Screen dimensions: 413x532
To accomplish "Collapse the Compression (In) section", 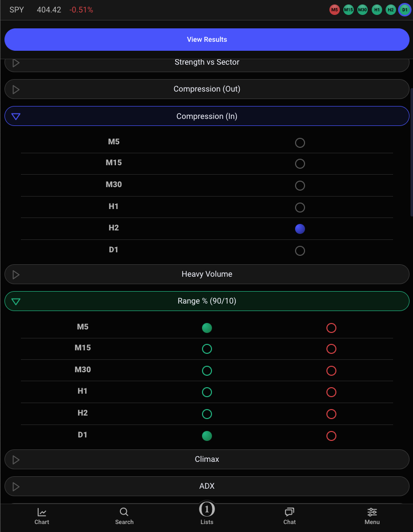I will [207, 116].
